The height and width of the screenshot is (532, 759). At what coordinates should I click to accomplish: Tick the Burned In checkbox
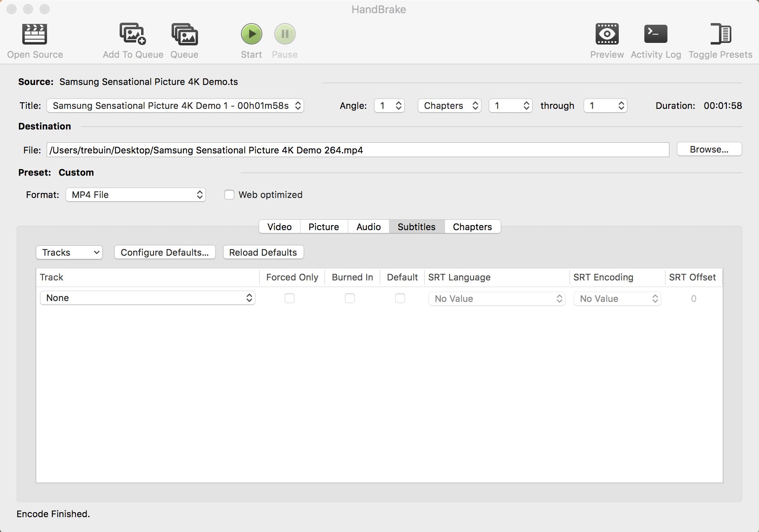(x=350, y=298)
